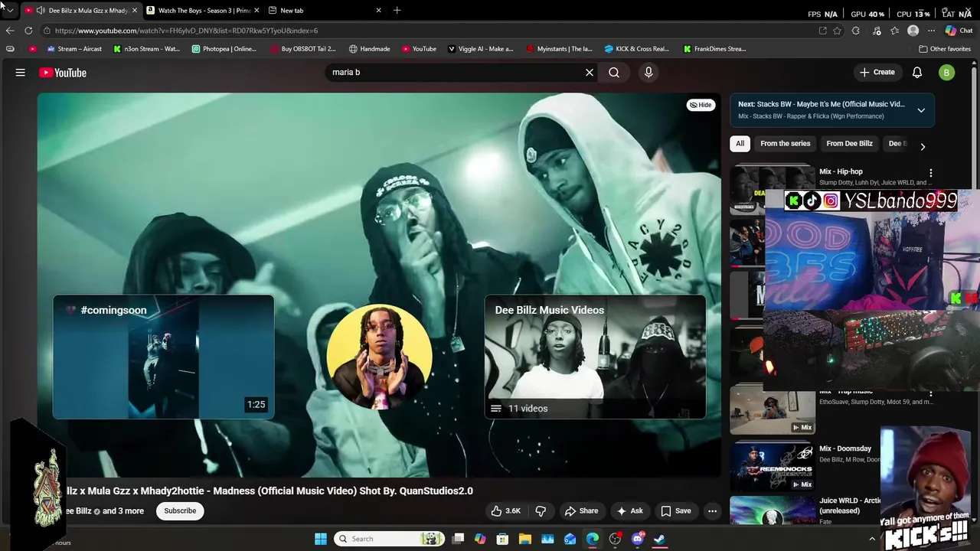The width and height of the screenshot is (980, 551).
Task: Show hidden system tray icons
Action: coord(871,539)
